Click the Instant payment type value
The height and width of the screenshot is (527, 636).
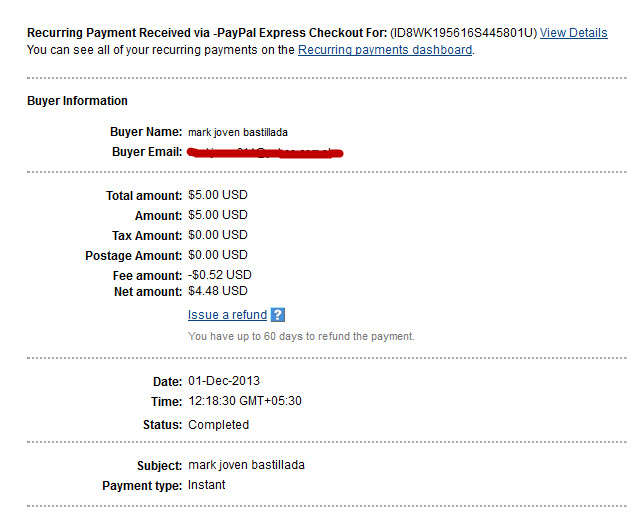pos(206,485)
